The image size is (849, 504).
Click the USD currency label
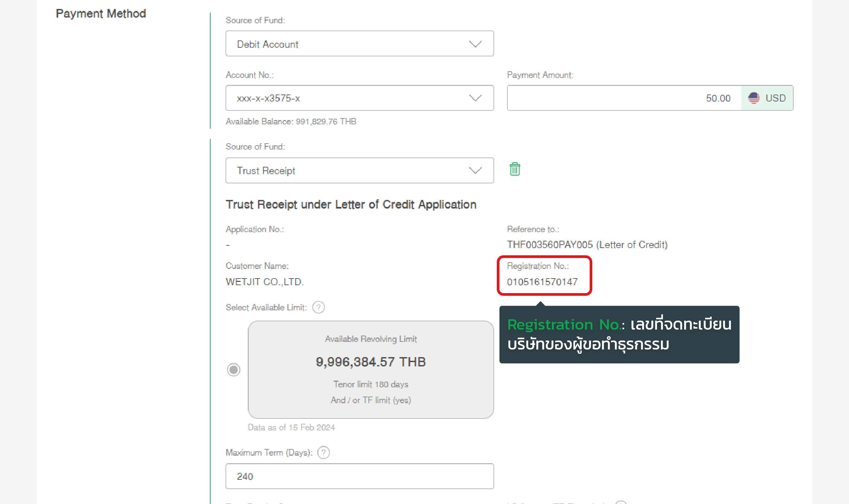[775, 98]
